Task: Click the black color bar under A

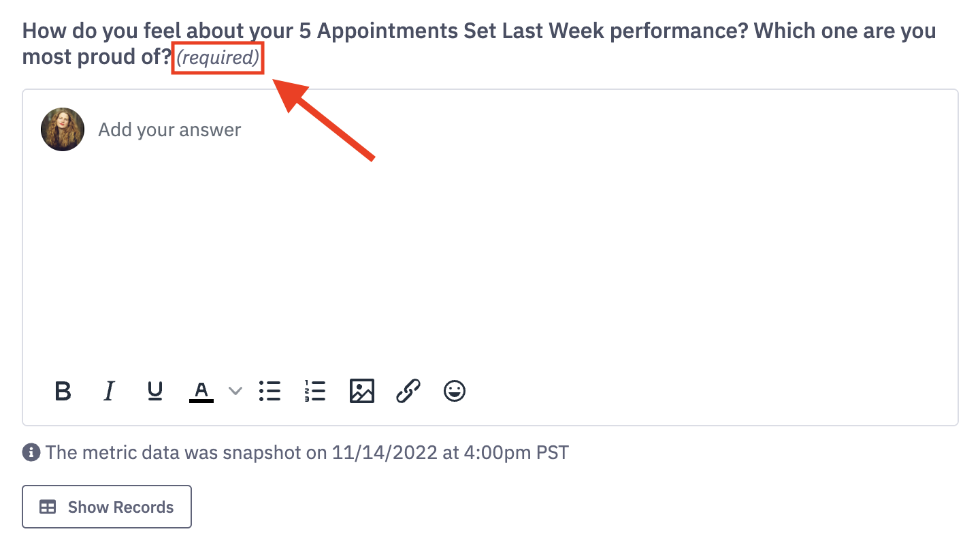Action: (x=201, y=400)
